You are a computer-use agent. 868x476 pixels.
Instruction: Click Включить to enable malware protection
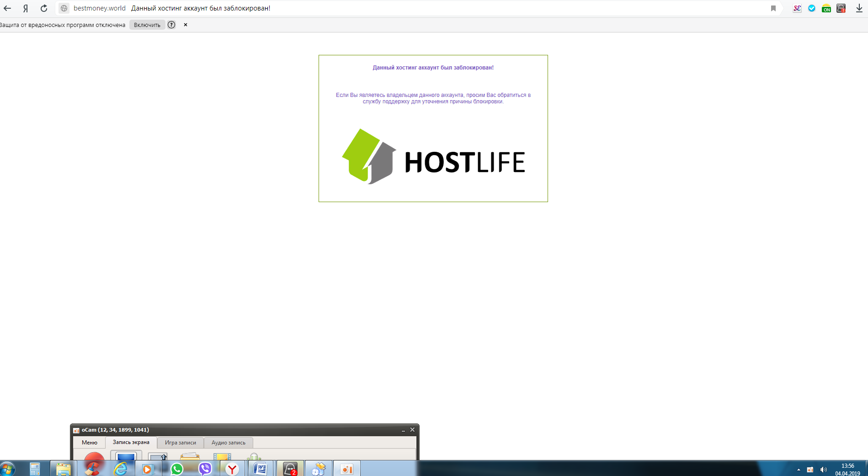[x=147, y=25]
